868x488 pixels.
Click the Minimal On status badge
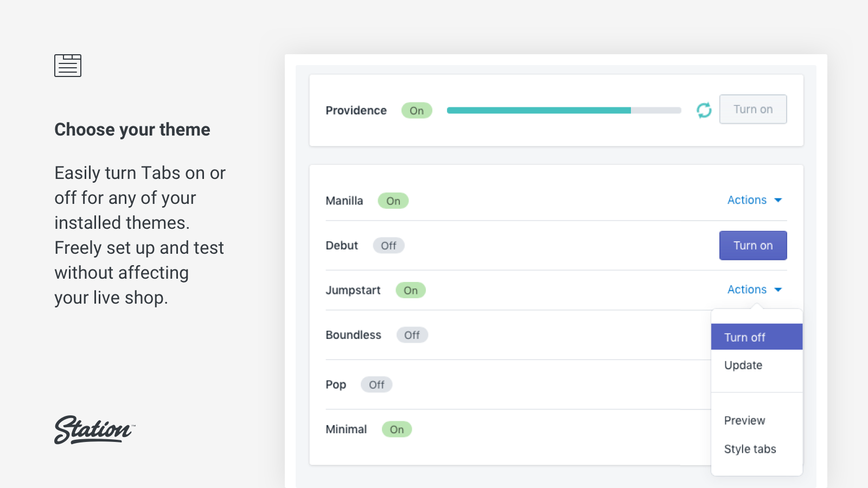(397, 429)
